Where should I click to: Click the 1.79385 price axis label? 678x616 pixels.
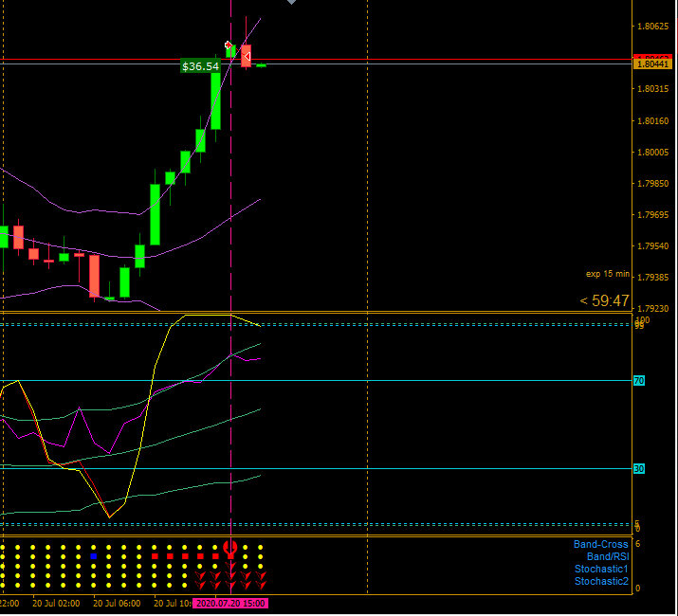(653, 277)
